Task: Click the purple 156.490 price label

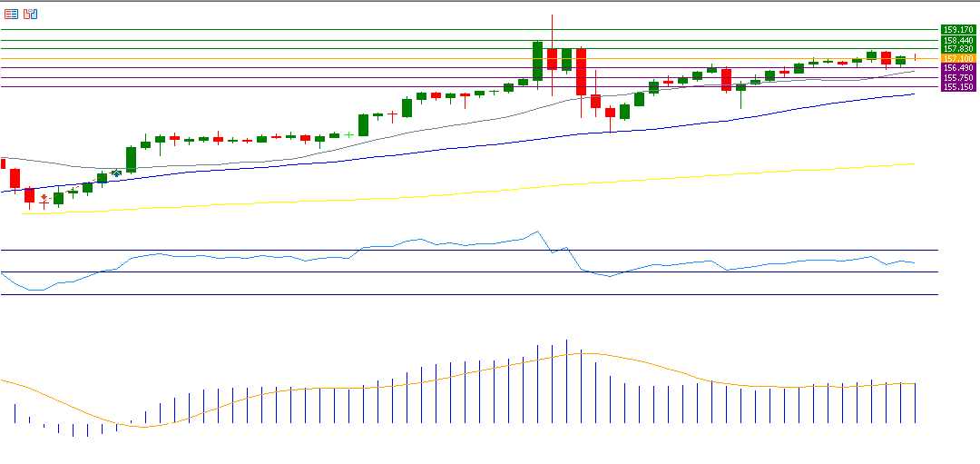Action: [x=958, y=68]
